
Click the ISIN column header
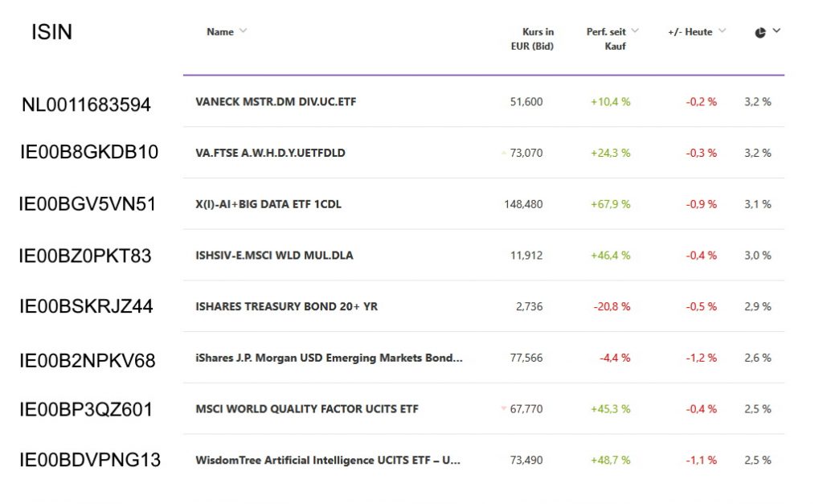tap(51, 31)
